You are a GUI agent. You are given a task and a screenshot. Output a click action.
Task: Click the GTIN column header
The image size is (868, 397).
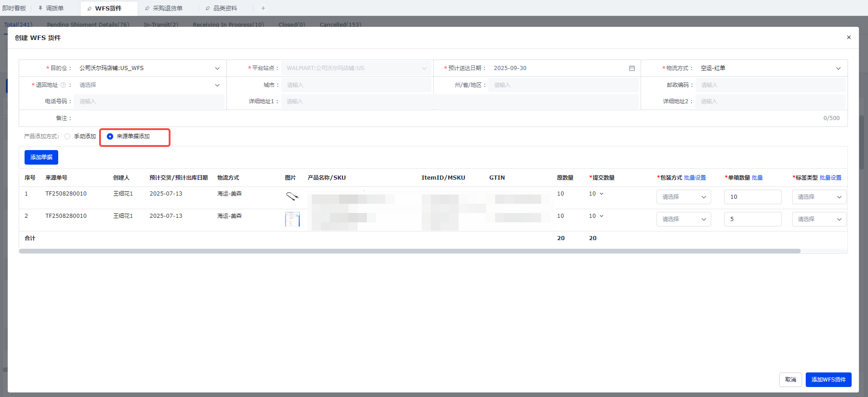tap(497, 178)
